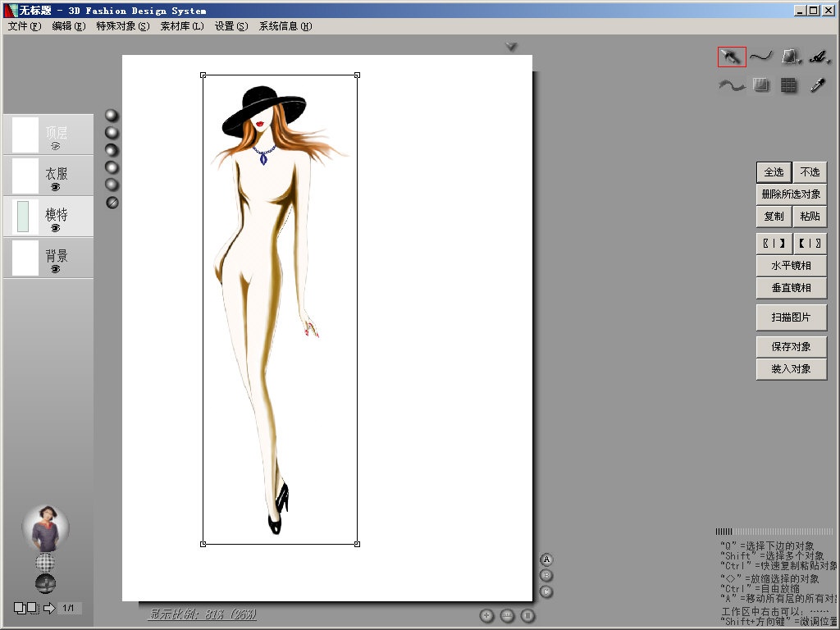This screenshot has width=840, height=630.
Task: Open the 编辑(E) menu
Action: 69,26
